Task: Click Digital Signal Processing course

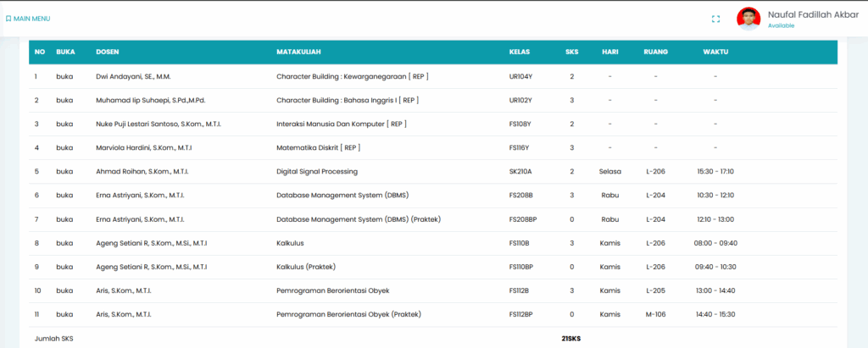Action: point(317,172)
